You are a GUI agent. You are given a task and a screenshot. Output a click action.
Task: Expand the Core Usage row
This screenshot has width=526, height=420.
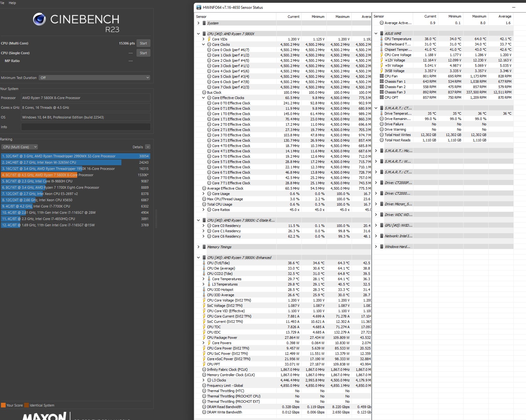[x=203, y=194]
